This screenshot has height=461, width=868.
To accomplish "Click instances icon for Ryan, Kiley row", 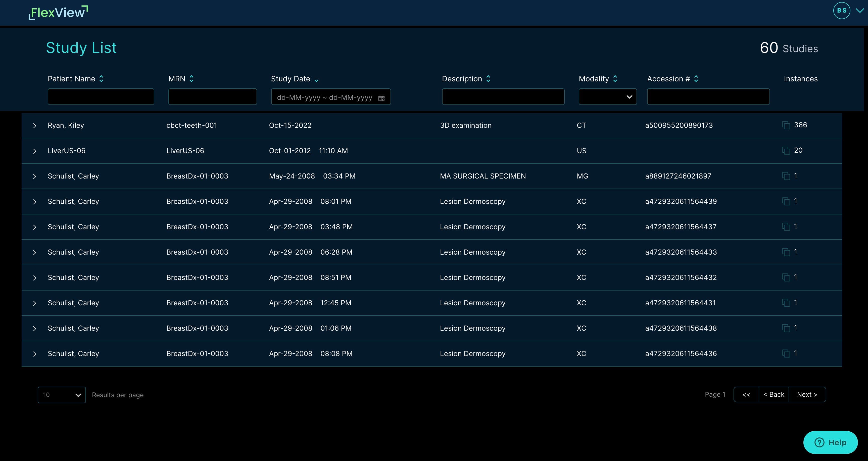I will point(786,125).
